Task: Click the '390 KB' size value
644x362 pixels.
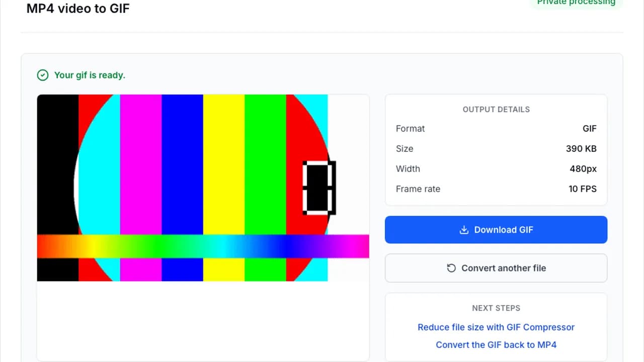Action: pyautogui.click(x=581, y=149)
